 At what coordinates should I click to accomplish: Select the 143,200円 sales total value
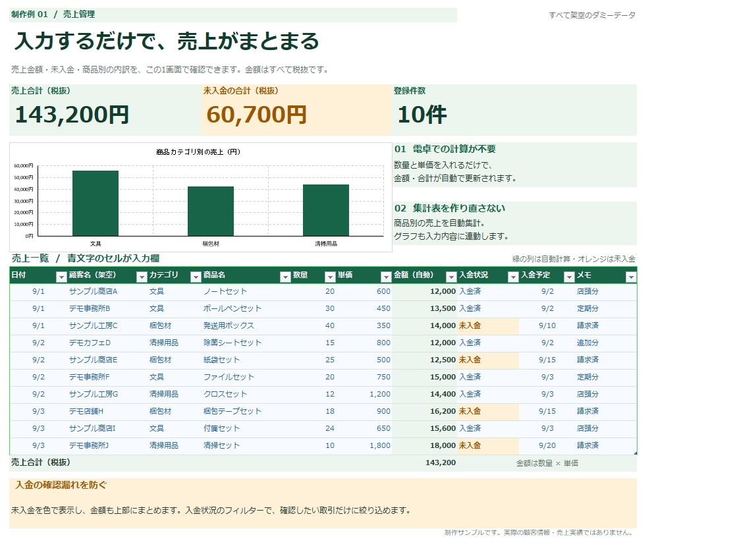point(72,115)
